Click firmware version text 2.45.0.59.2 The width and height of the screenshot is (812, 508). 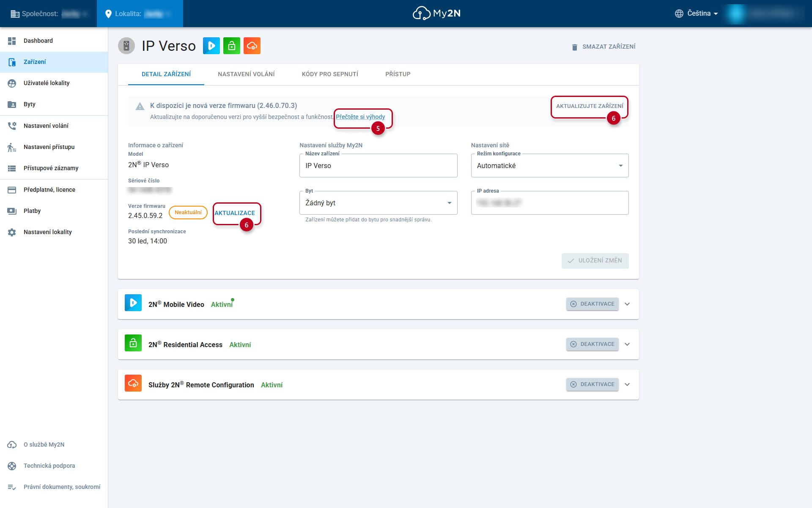(x=145, y=215)
